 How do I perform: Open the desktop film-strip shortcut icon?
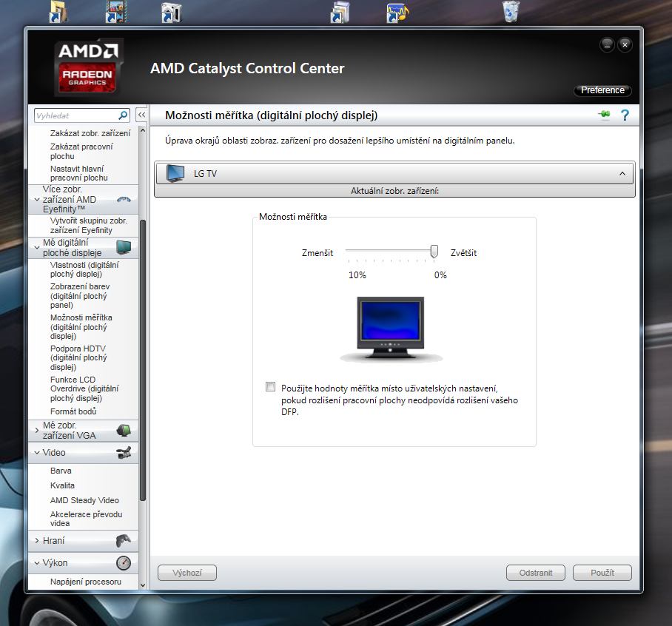click(x=115, y=12)
